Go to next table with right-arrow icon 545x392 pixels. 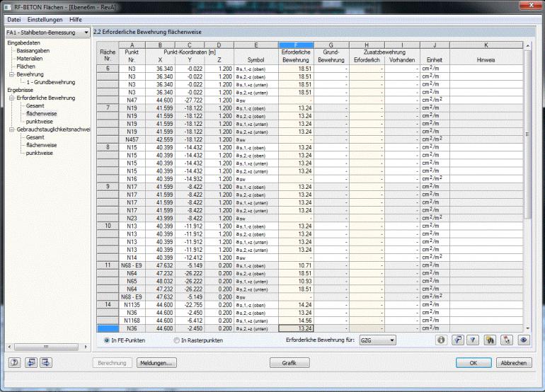click(46, 362)
